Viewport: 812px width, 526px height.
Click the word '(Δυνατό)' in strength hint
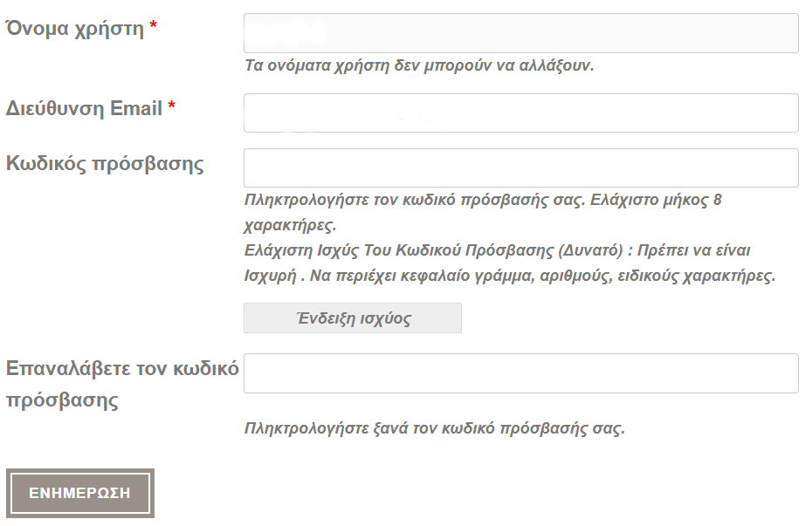click(x=590, y=250)
